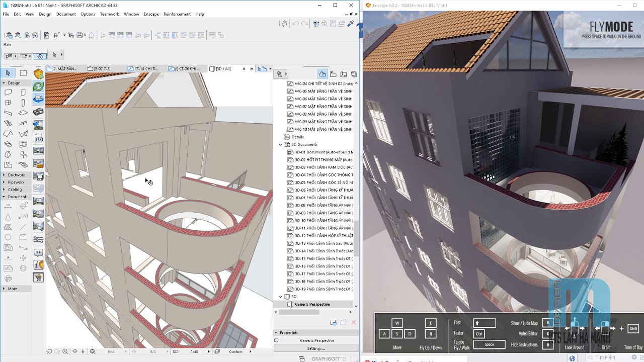Select 3D-04 PHỐI CẢNH GÓC THÔNG T item

324,175
